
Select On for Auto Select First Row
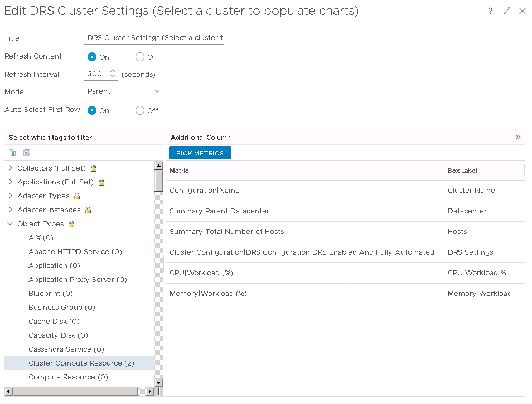coord(93,110)
